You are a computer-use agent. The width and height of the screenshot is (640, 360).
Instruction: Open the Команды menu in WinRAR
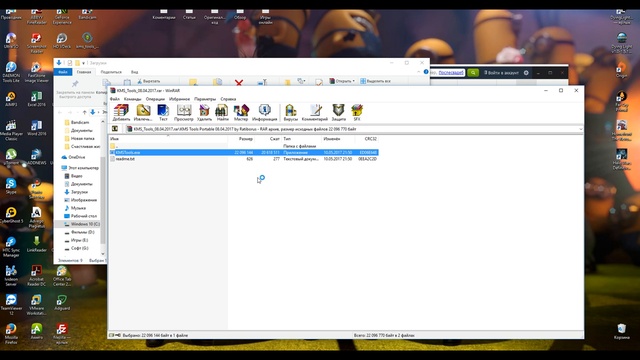(x=132, y=99)
